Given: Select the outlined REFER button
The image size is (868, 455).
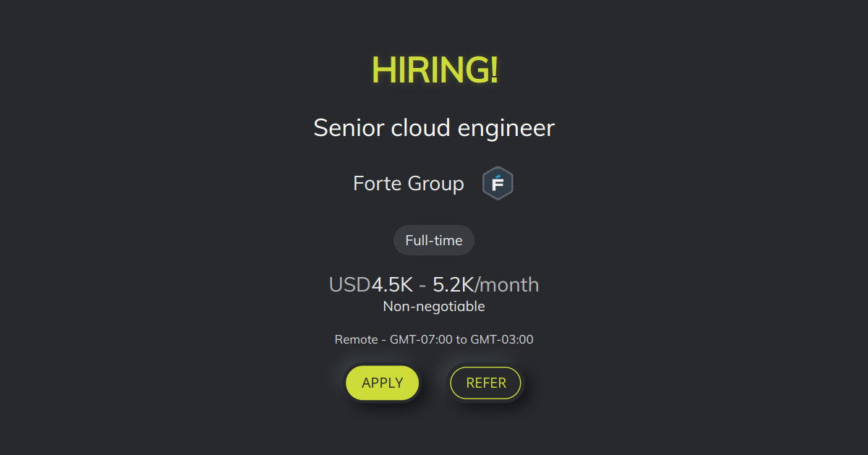Looking at the screenshot, I should (x=485, y=383).
